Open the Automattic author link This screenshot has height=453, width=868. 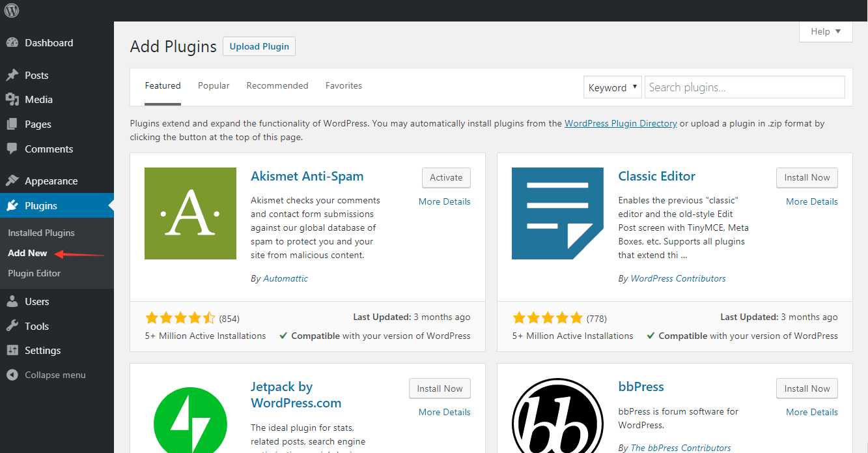(x=285, y=278)
